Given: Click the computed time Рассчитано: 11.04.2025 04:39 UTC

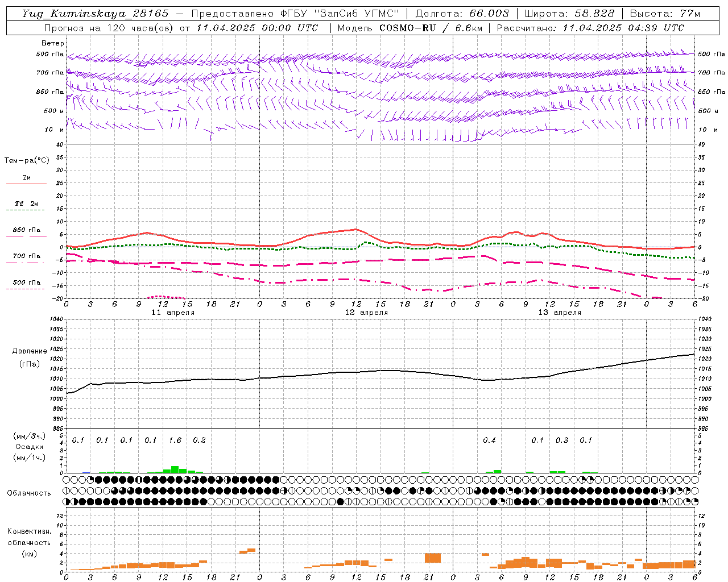Looking at the screenshot, I should [590, 28].
